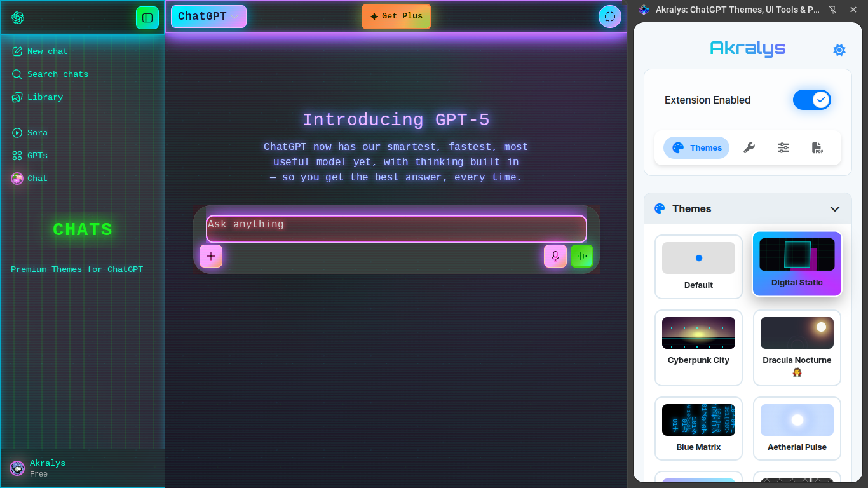Apply the Blue Matrix theme
This screenshot has width=868, height=488.
[x=698, y=428]
